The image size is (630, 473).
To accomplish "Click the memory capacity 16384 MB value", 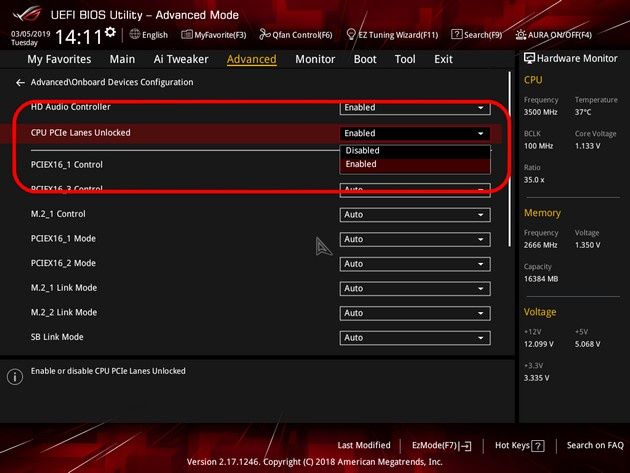I will coord(541,278).
